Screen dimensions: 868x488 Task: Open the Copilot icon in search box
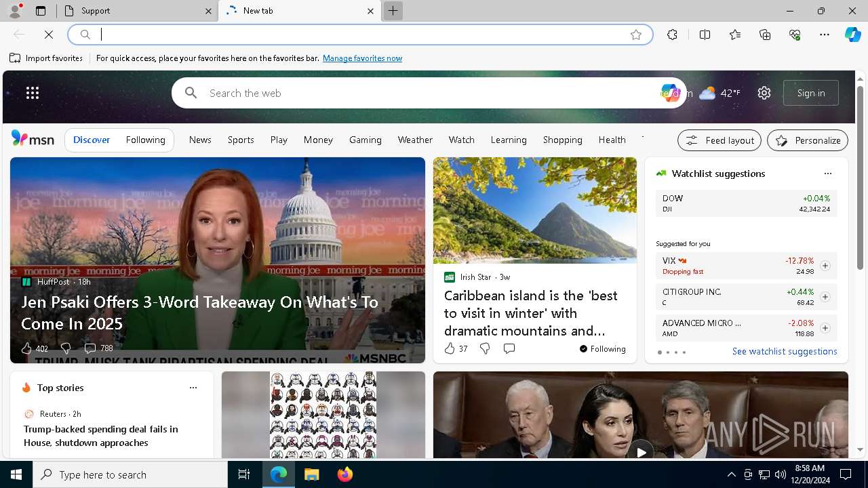tap(669, 93)
